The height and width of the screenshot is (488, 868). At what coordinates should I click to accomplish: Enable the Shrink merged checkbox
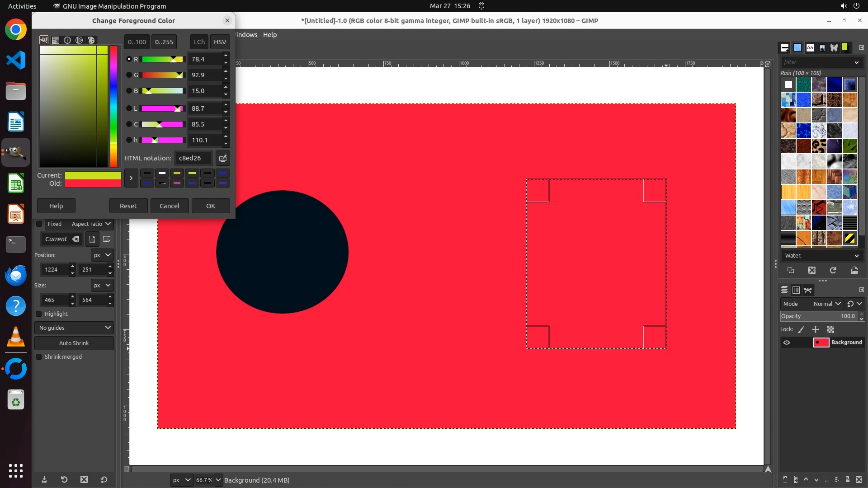point(39,357)
